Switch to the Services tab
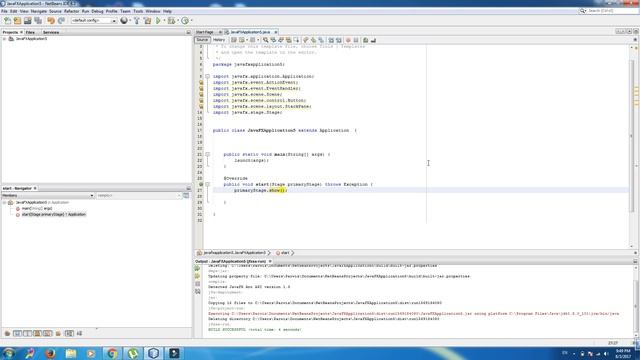 coord(51,32)
